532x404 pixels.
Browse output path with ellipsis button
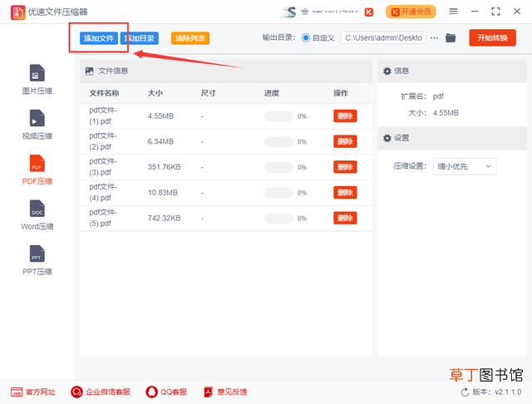(x=434, y=38)
